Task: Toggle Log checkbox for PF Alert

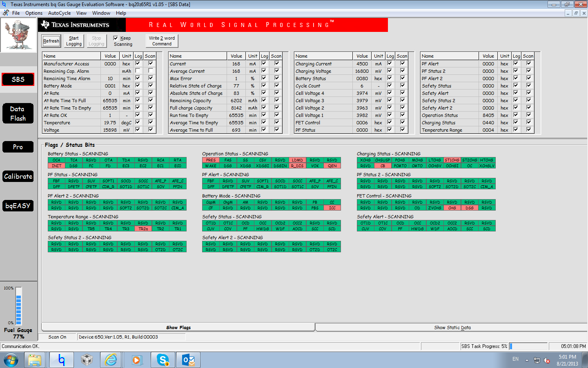Action: (x=516, y=63)
